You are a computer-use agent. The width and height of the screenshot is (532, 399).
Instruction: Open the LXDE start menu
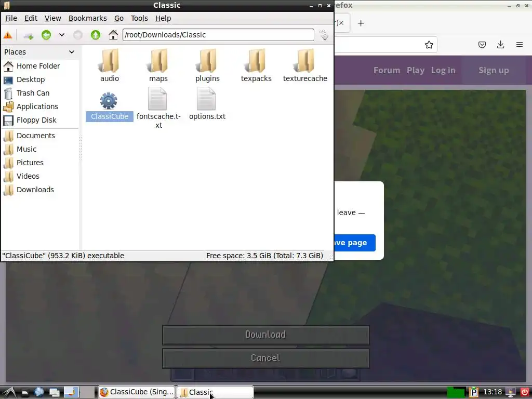(x=9, y=393)
